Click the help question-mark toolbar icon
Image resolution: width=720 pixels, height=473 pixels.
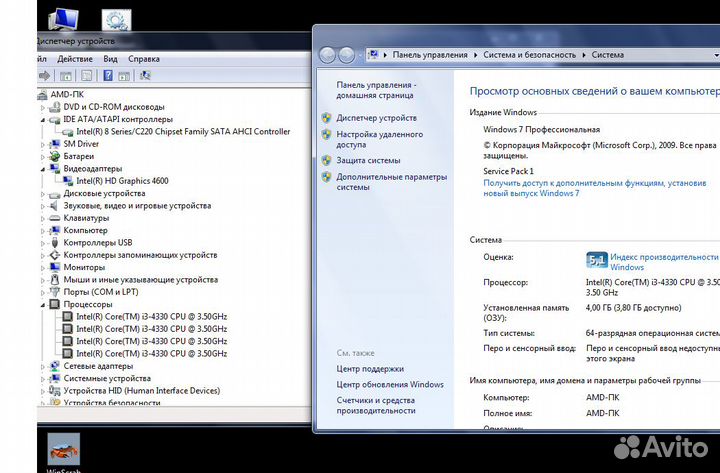[108, 76]
